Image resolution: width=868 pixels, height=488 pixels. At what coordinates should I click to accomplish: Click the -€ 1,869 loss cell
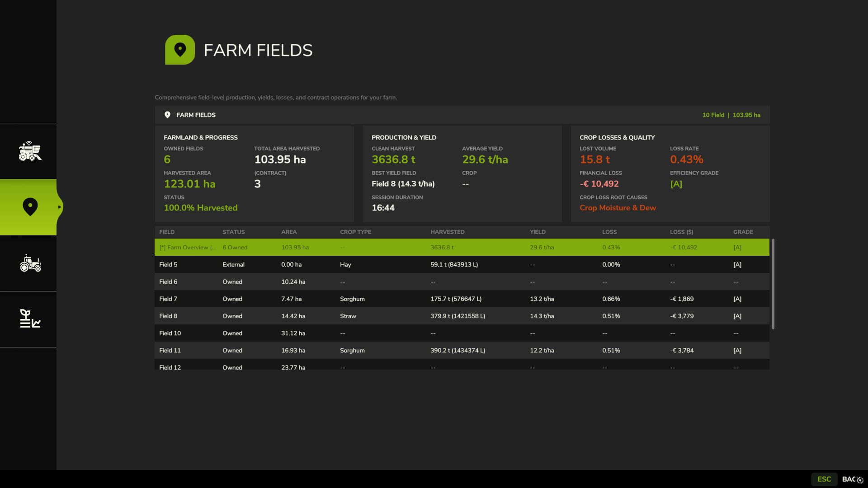[682, 299]
